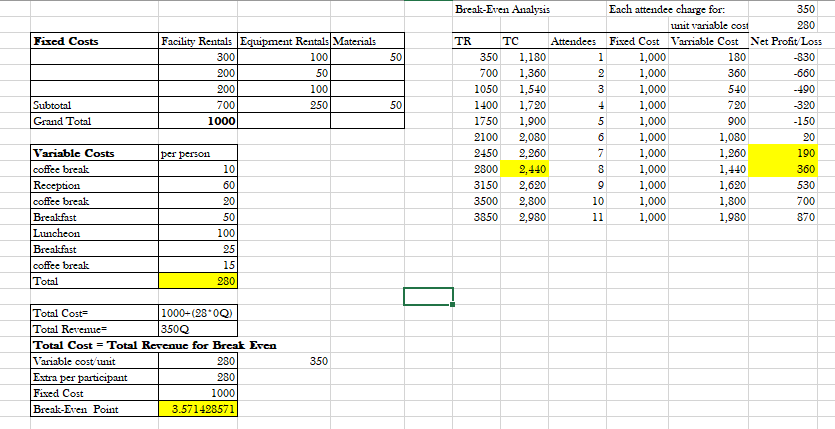Select 'Total Cost = Total Revenue for Break Even' heading
This screenshot has height=429, width=835.
point(155,345)
